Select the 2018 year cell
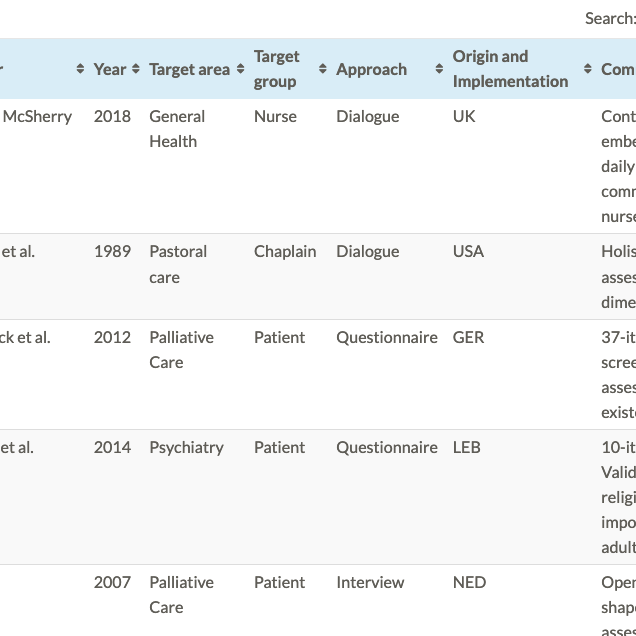This screenshot has height=636, width=636. point(112,116)
